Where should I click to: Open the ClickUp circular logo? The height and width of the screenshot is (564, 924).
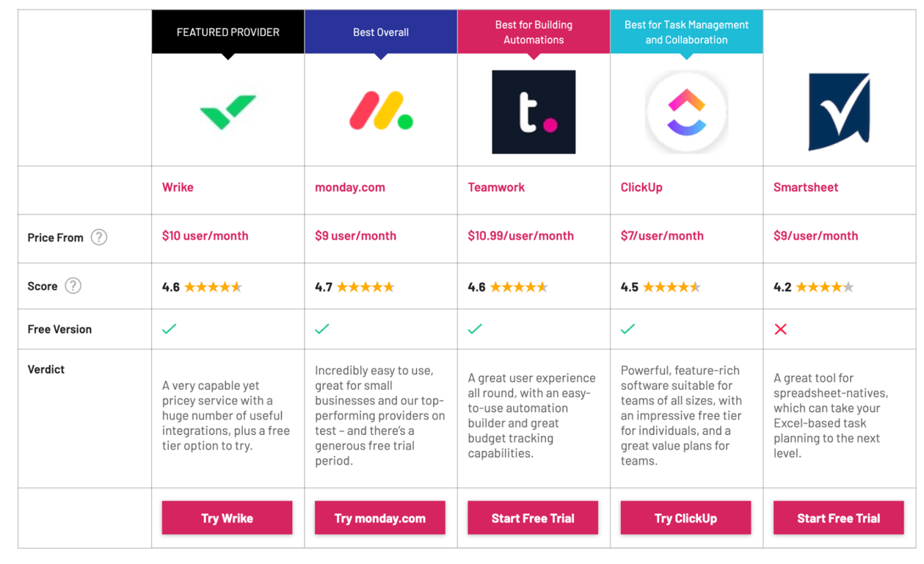tap(686, 112)
